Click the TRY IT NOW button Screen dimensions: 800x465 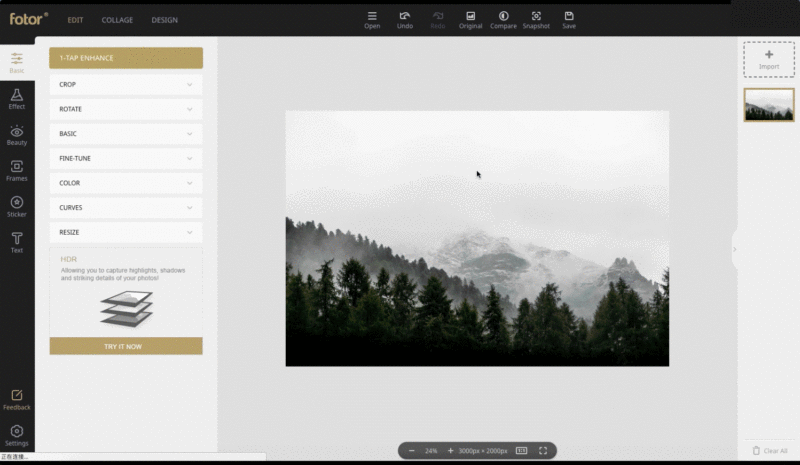(126, 346)
